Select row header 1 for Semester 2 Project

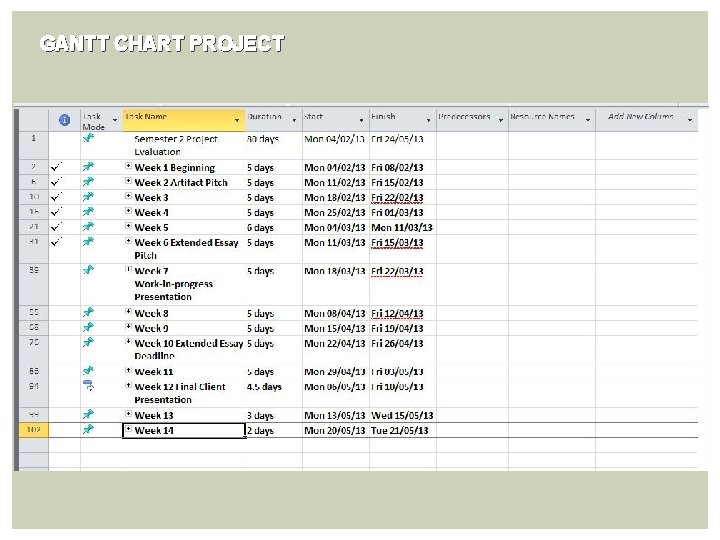pos(34,145)
